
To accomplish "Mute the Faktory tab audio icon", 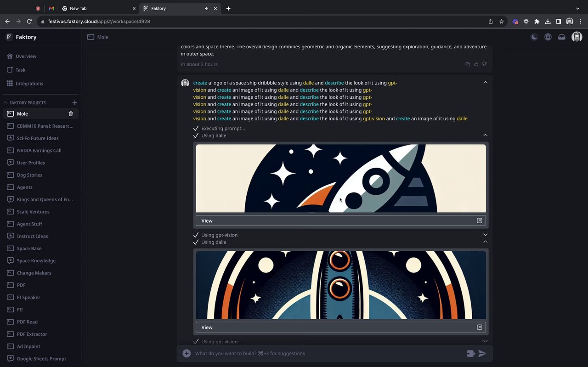I will tap(206, 8).
